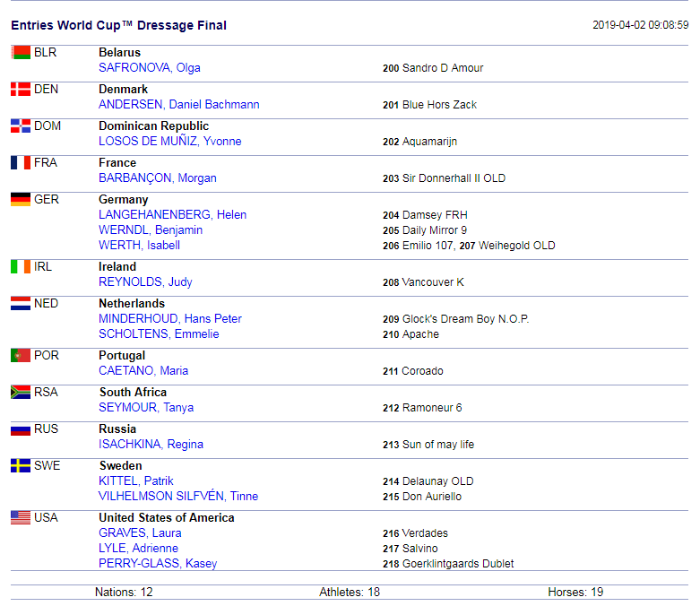Image resolution: width=700 pixels, height=606 pixels.
Task: Click the Portugal flag icon
Action: tap(21, 356)
